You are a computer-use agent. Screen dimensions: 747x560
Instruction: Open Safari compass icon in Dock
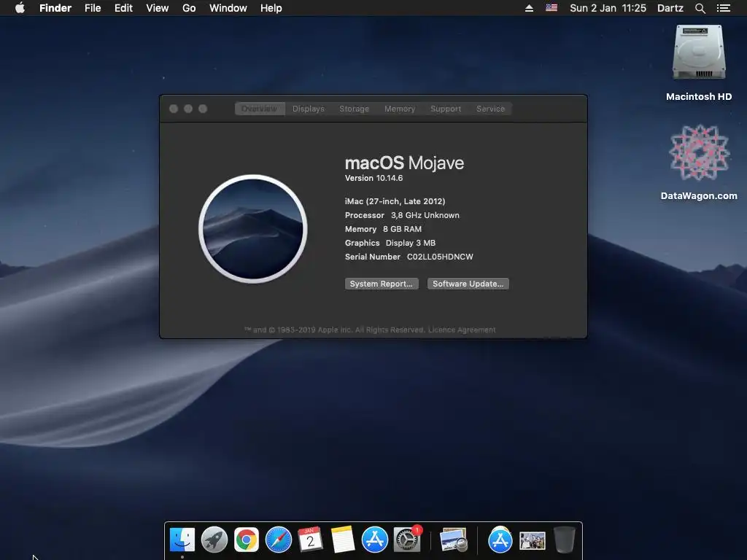[x=278, y=540]
